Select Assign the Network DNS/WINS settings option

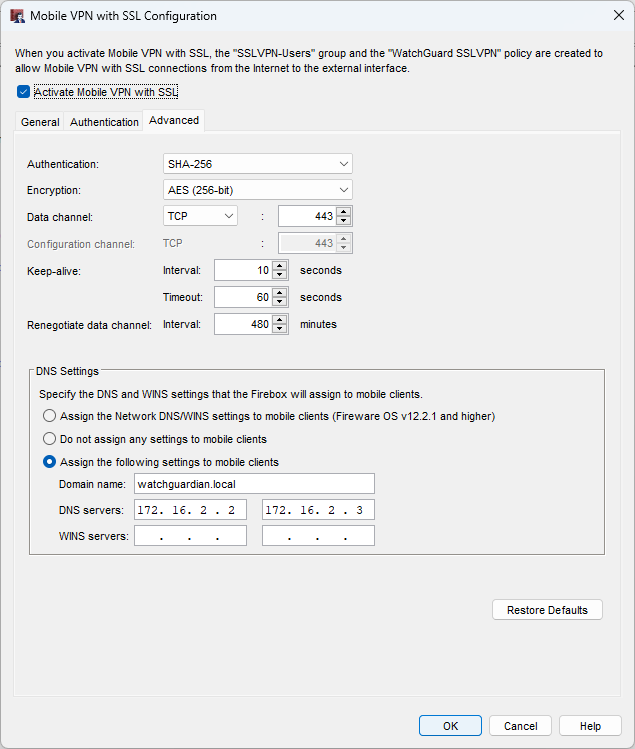49,416
